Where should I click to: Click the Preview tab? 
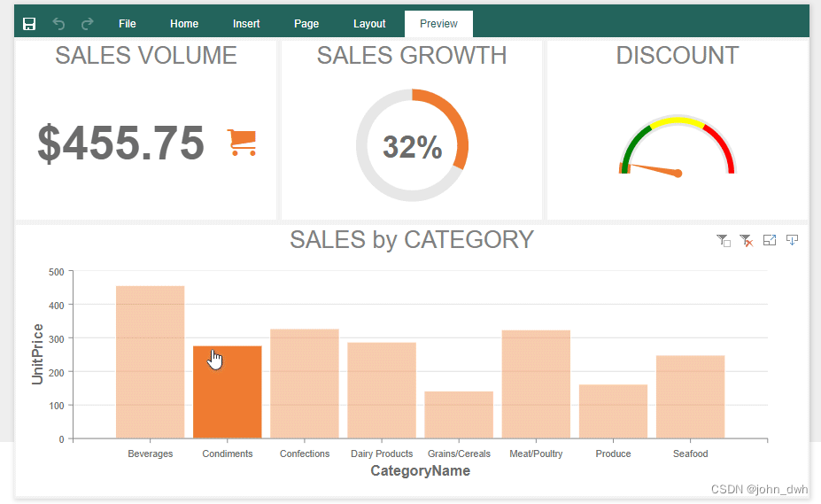(438, 24)
